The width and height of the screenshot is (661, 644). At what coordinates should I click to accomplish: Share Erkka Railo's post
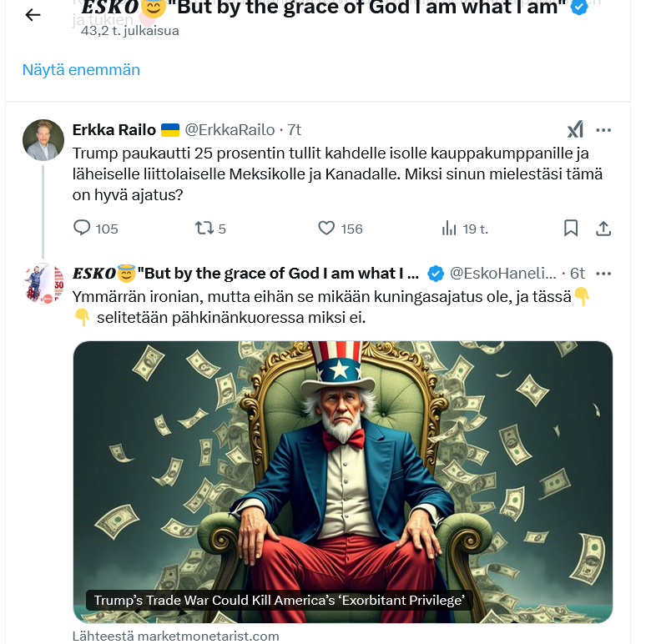[603, 228]
